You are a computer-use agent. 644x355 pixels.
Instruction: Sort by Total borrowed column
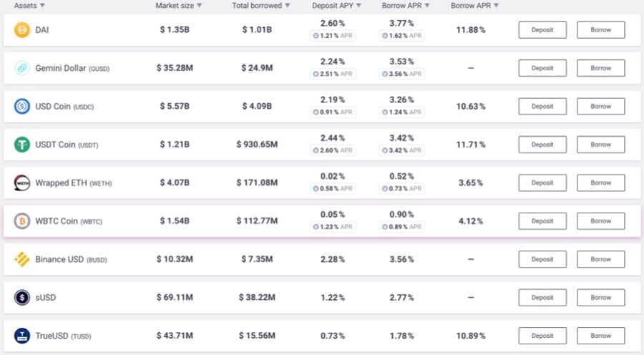click(x=261, y=6)
